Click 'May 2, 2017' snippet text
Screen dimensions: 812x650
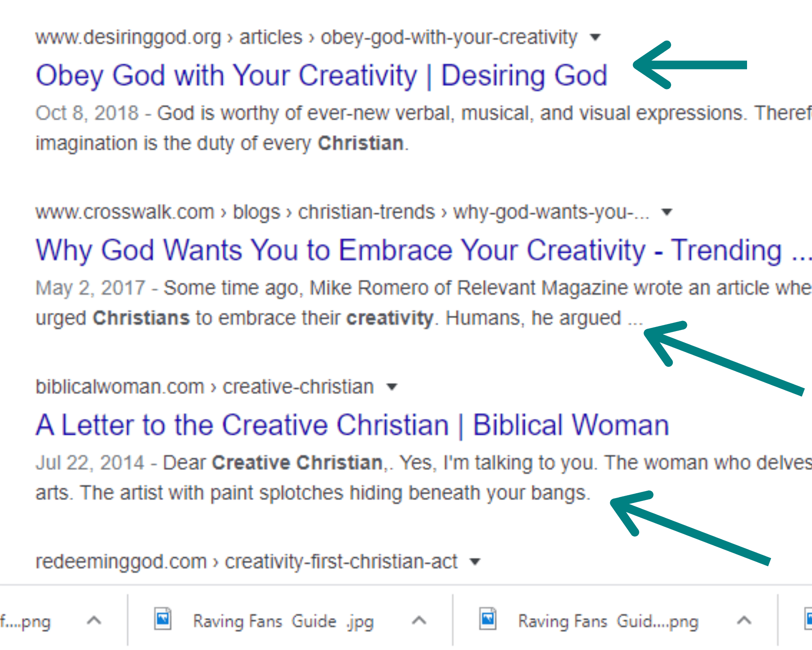(90, 288)
